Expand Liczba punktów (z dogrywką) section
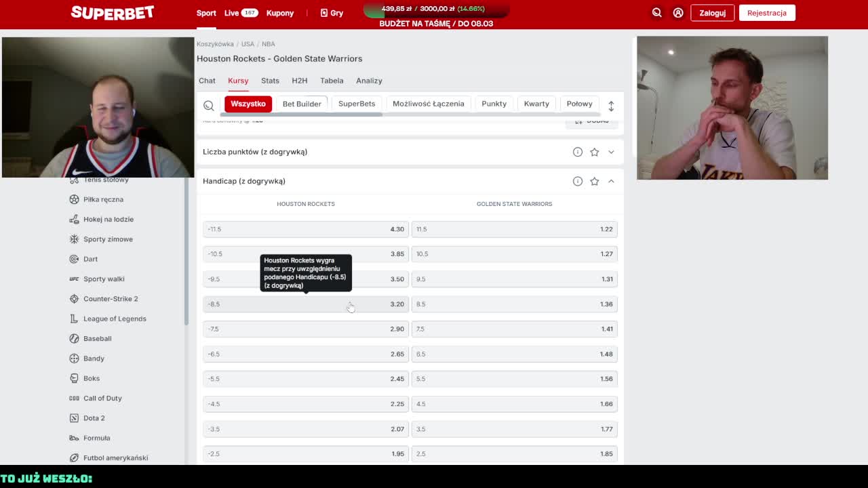868x488 pixels. (x=611, y=152)
